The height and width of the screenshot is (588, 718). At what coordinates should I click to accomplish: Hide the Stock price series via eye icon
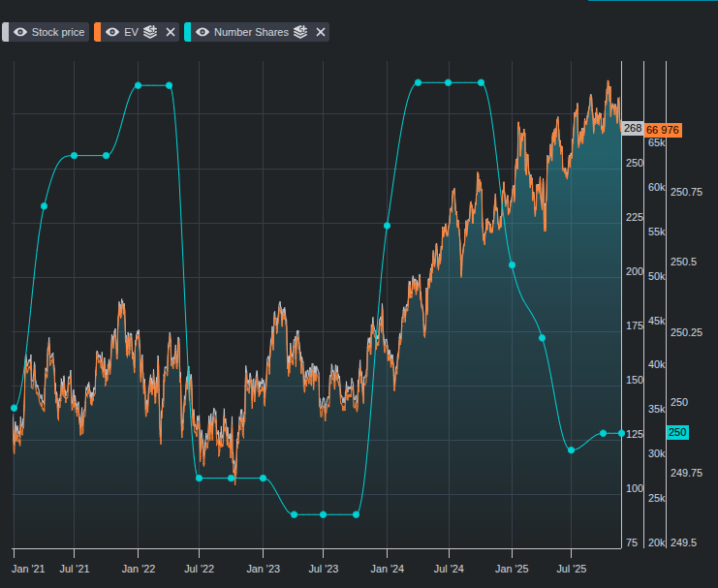tap(19, 32)
